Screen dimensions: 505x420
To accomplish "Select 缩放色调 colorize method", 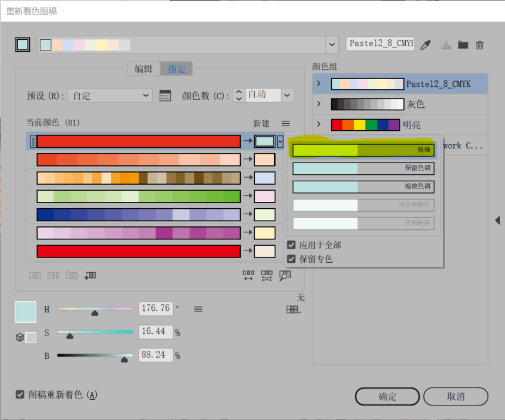I will coord(363,187).
